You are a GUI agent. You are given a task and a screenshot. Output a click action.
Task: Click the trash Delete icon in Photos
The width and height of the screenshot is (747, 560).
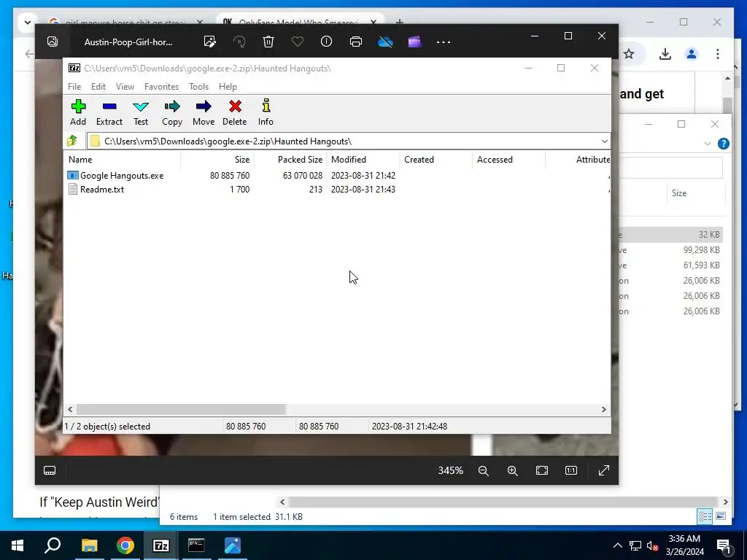pos(268,42)
